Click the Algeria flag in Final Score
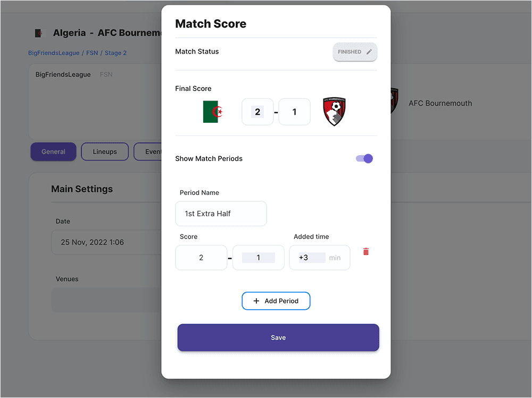Viewport: 532px width, 398px height. pos(213,112)
